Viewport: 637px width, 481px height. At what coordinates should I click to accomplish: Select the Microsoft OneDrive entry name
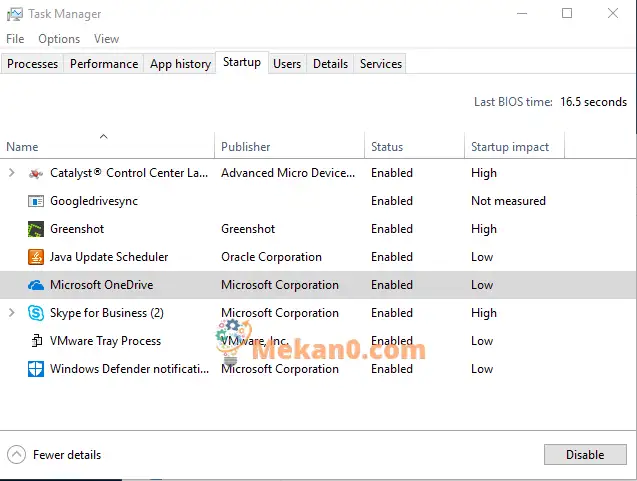coord(102,285)
